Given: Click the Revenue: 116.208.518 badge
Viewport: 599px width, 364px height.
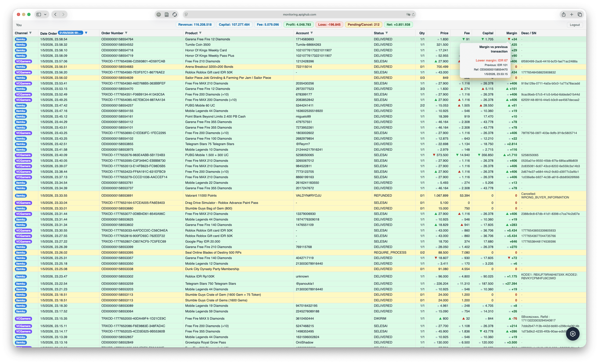Looking at the screenshot, I should pyautogui.click(x=195, y=25).
